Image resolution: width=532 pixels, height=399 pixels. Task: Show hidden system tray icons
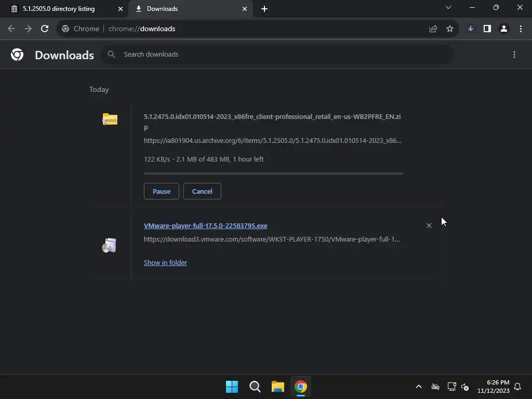[419, 387]
